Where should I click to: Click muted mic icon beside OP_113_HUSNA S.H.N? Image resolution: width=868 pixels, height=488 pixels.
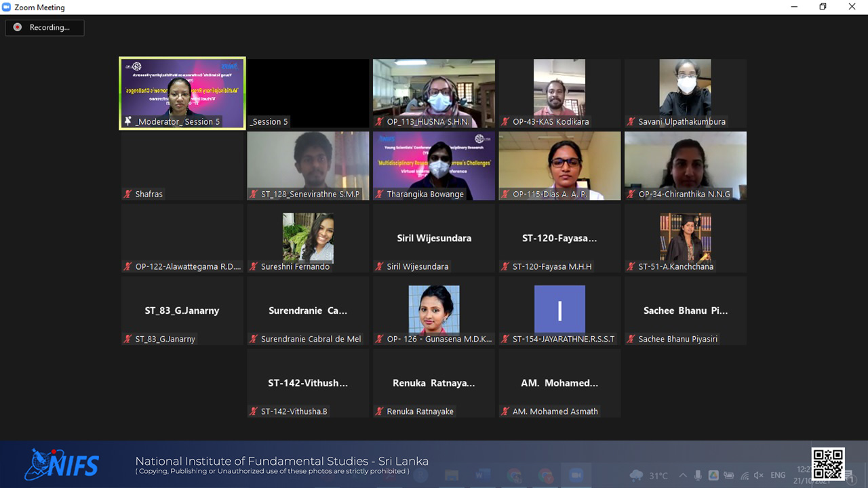coord(380,122)
